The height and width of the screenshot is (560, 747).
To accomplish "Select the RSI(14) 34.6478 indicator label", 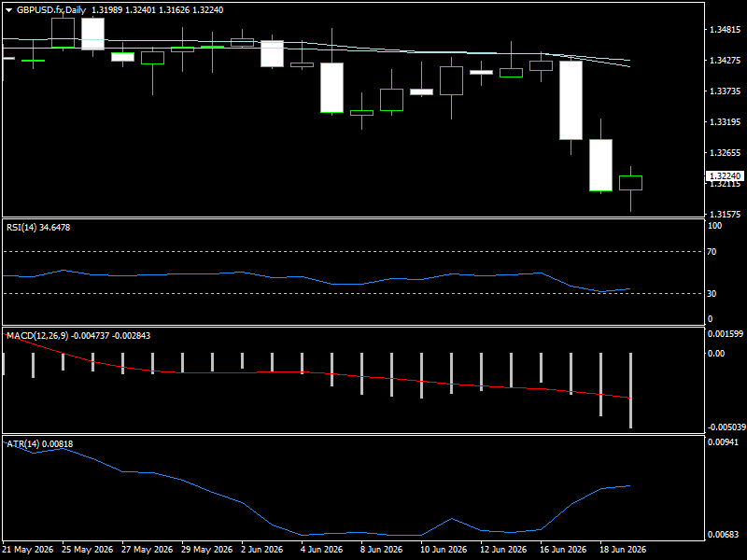I will click(x=38, y=228).
